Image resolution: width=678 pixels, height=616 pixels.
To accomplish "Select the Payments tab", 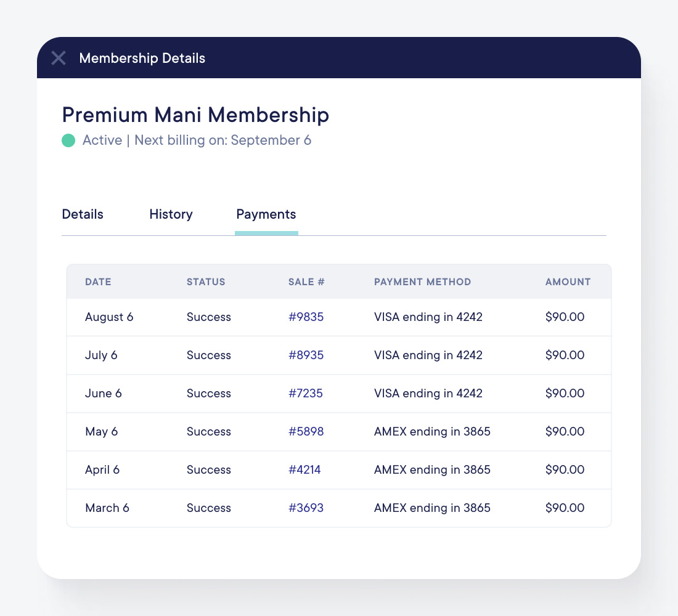I will click(x=266, y=214).
